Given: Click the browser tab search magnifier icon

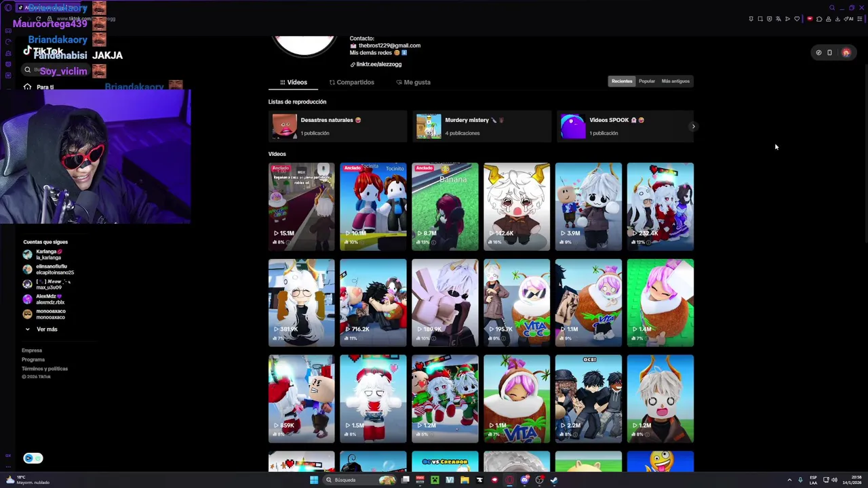Looking at the screenshot, I should click(832, 7).
